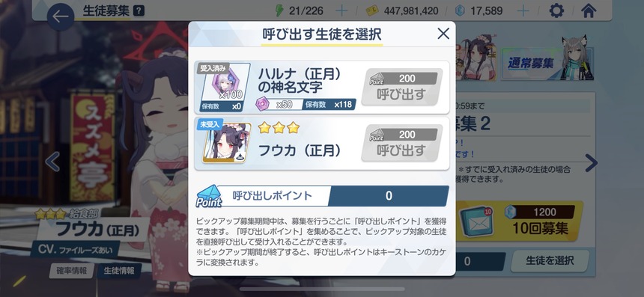Go to the previous banner with left chevron
Image resolution: width=644 pixels, height=297 pixels.
52,162
